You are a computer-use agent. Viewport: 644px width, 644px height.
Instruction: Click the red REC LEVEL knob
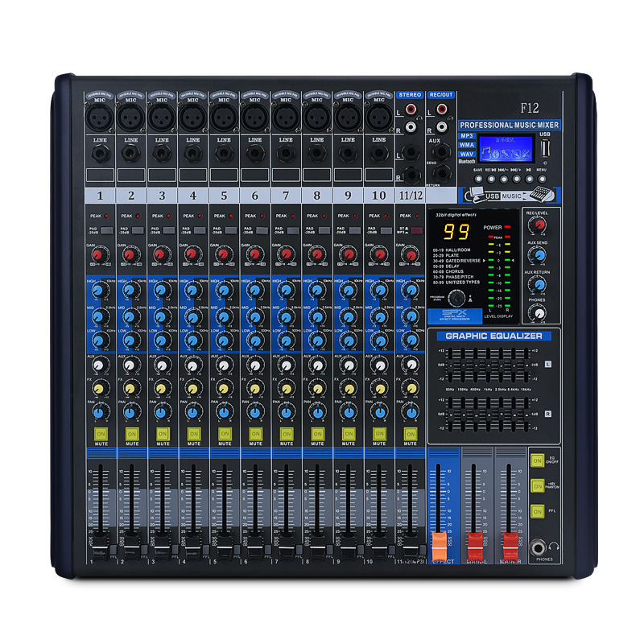pos(538,225)
